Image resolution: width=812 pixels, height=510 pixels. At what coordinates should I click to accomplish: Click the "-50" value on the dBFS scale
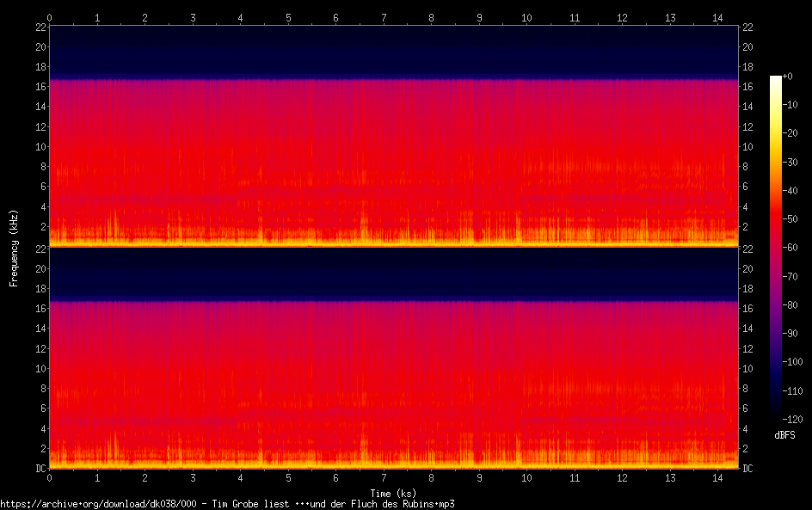point(790,219)
